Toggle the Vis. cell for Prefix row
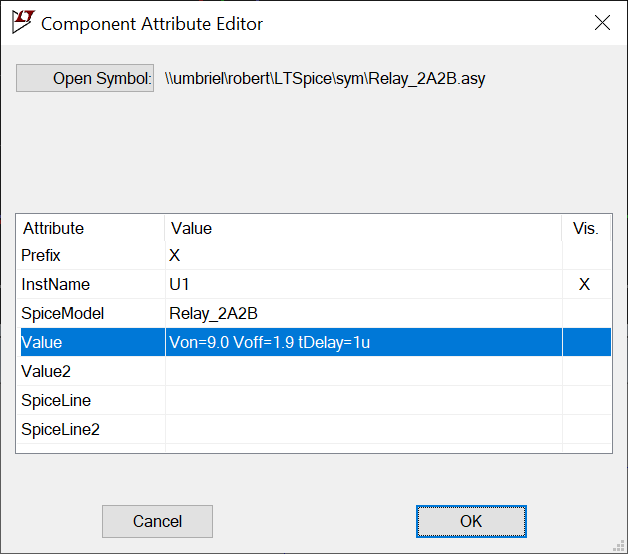628x554 pixels. 585,256
